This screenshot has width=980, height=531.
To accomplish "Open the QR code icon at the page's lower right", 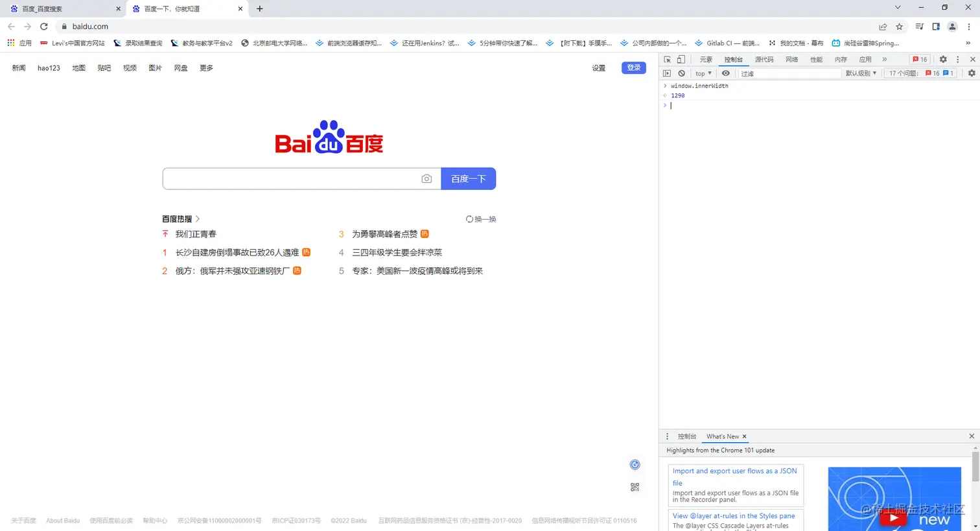I will pos(635,487).
